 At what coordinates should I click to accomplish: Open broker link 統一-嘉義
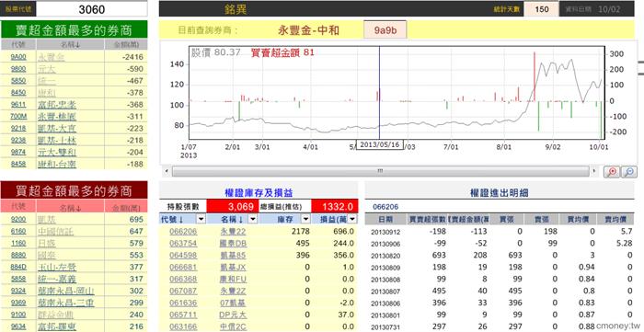[57, 279]
